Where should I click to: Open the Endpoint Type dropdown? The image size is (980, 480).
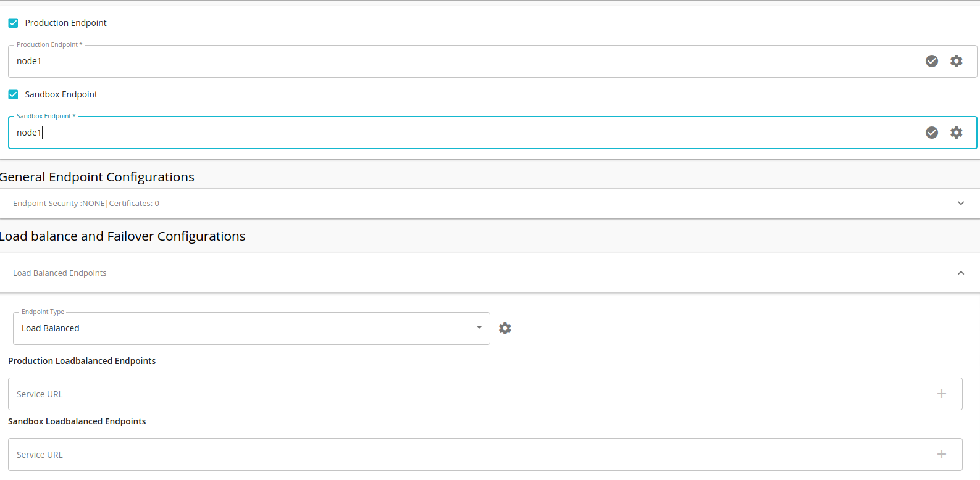coord(479,328)
